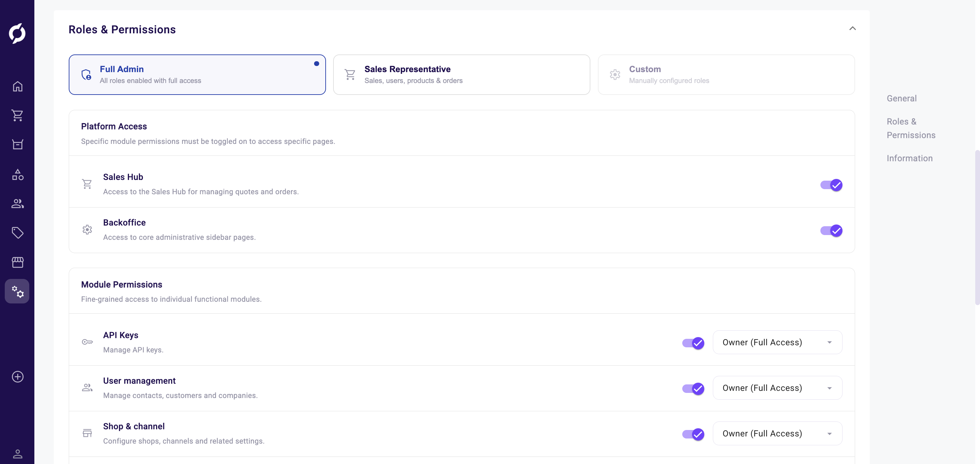This screenshot has height=464, width=980.
Task: Open the home icon in sidebar
Action: 17,86
